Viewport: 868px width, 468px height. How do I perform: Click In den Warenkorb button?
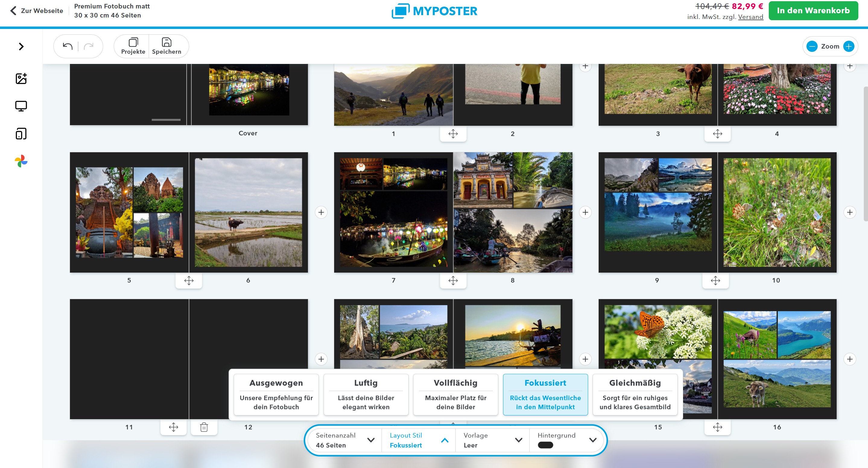[x=813, y=11]
